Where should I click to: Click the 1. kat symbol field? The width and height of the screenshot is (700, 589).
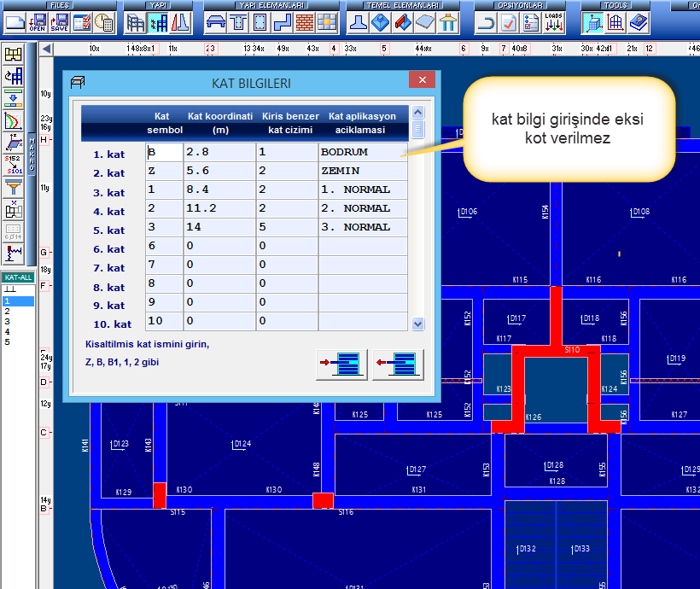[x=164, y=153]
